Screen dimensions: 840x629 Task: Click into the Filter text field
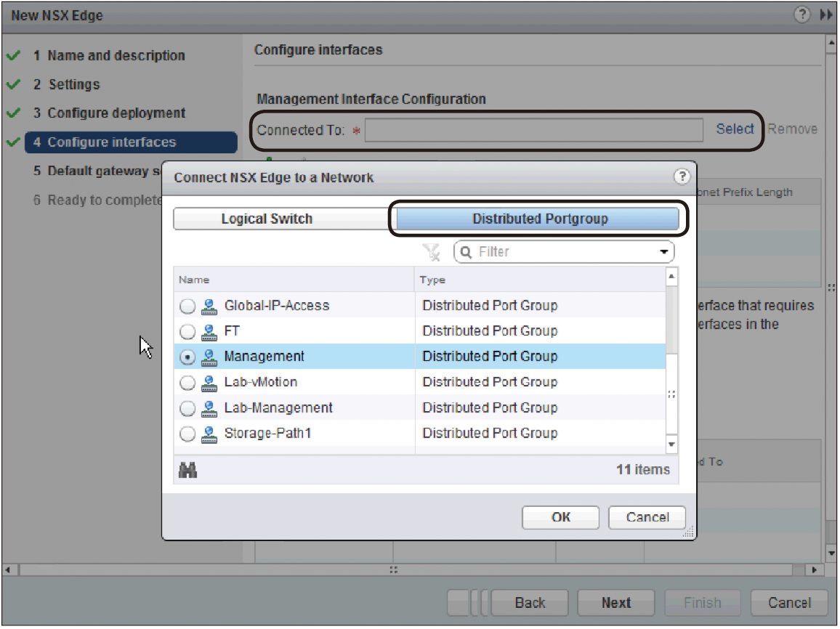click(565, 252)
